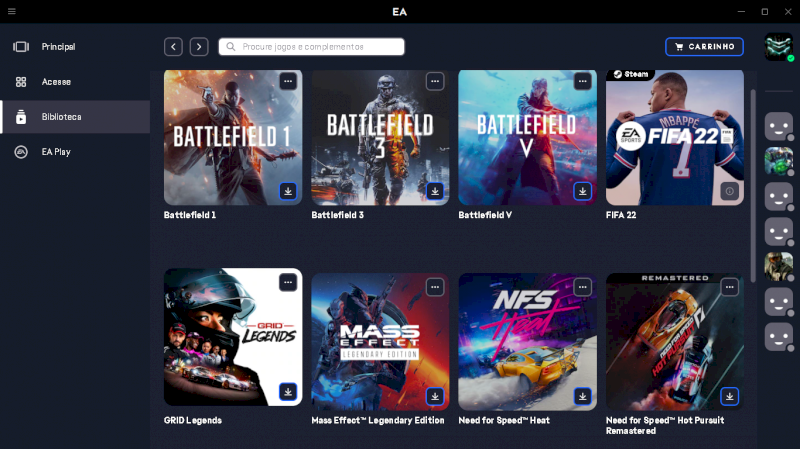Viewport: 800px width, 449px height.
Task: Download Battlefield 3
Action: [435, 191]
